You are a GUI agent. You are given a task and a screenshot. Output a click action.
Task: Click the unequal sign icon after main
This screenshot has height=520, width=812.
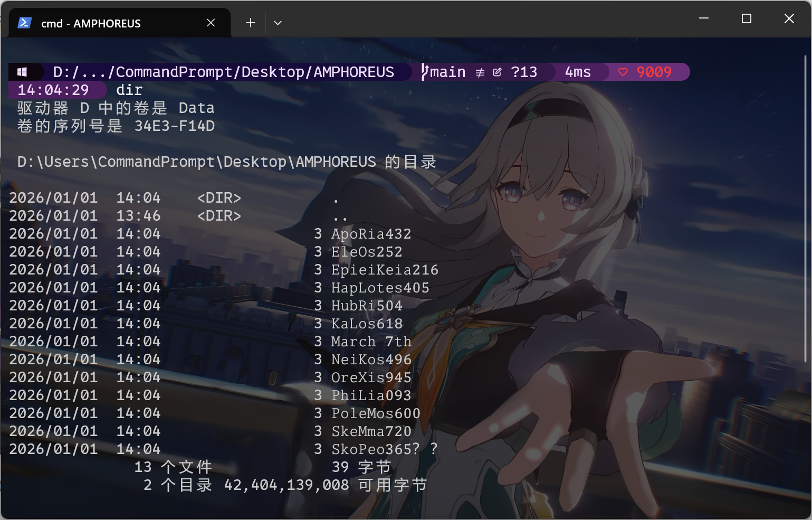(479, 72)
